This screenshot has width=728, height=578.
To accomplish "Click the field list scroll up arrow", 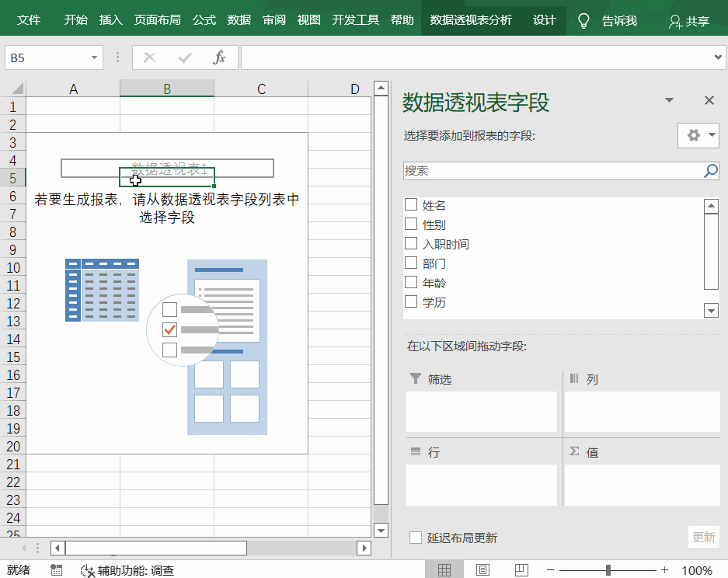I will [x=711, y=206].
